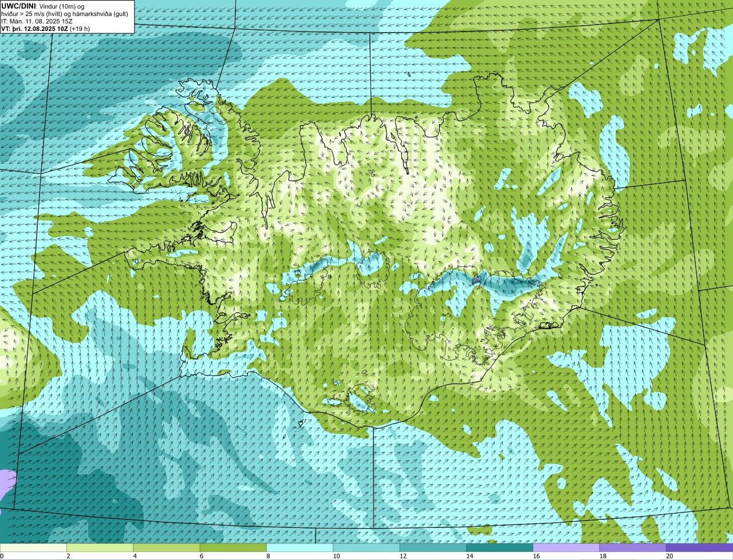Click the legend label '10'

(336, 556)
